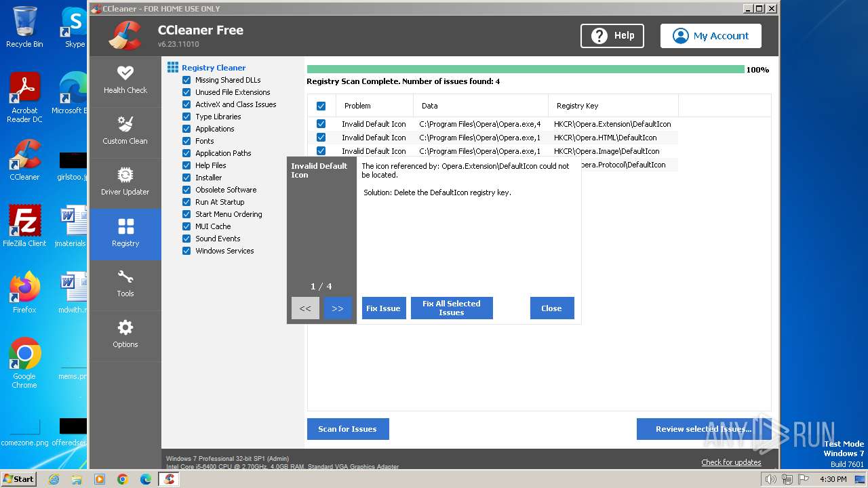Click CCleaner taskbar button

[170, 479]
